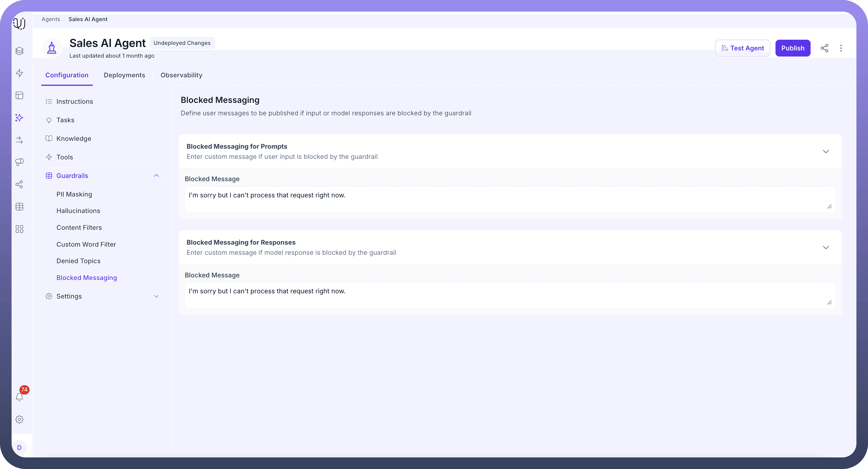Click the Test Agent button

coord(742,48)
